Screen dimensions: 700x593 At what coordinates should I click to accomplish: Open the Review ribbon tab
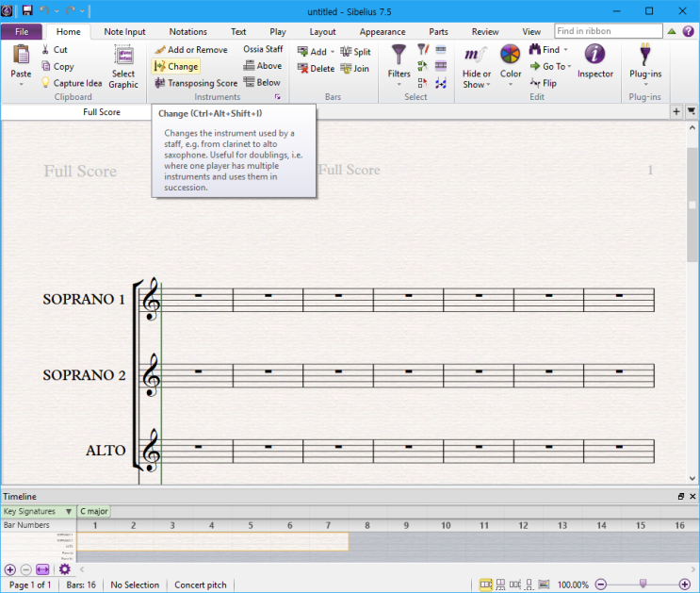[x=485, y=32]
